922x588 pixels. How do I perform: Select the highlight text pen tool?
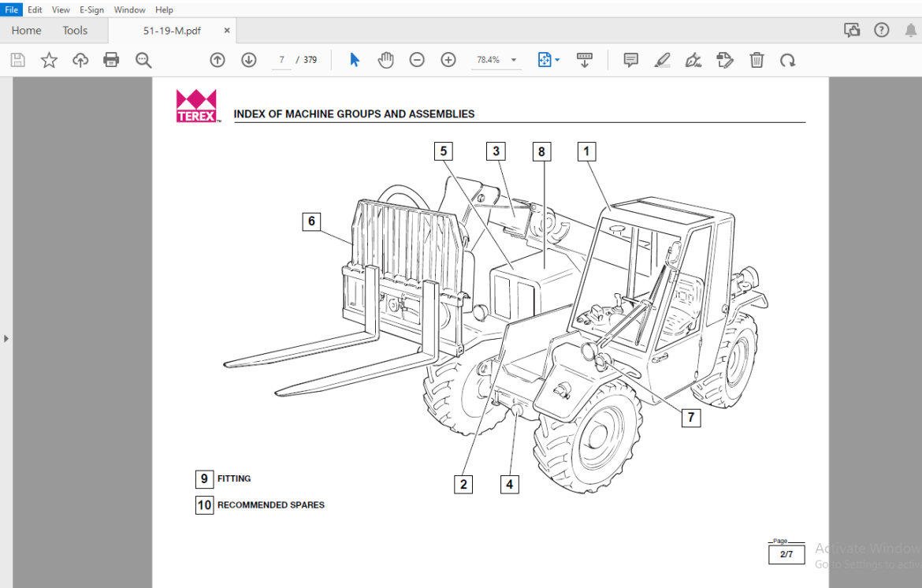point(663,60)
